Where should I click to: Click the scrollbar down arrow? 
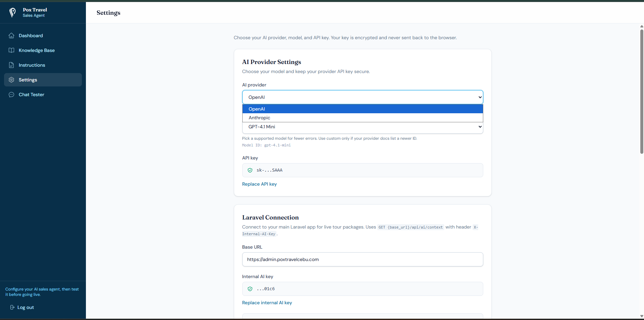click(642, 316)
